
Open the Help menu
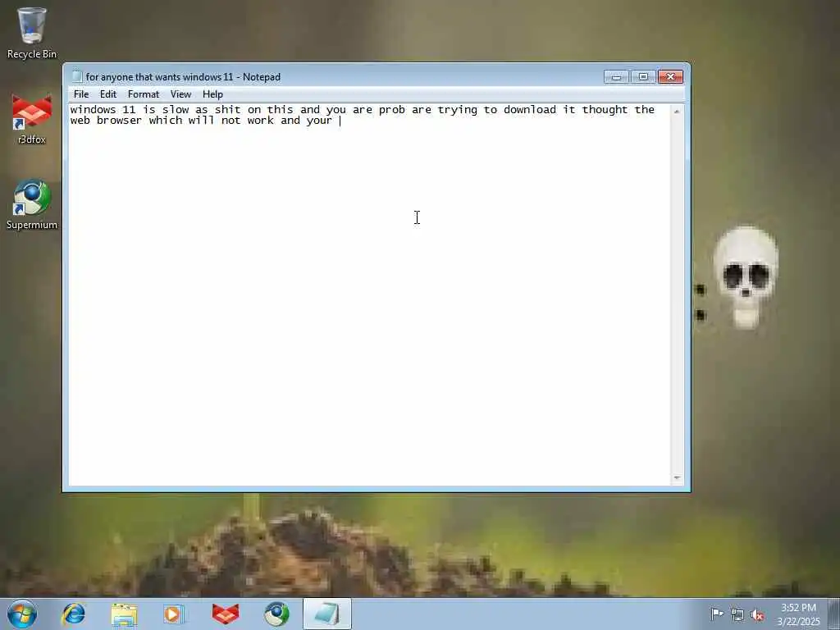tap(212, 94)
